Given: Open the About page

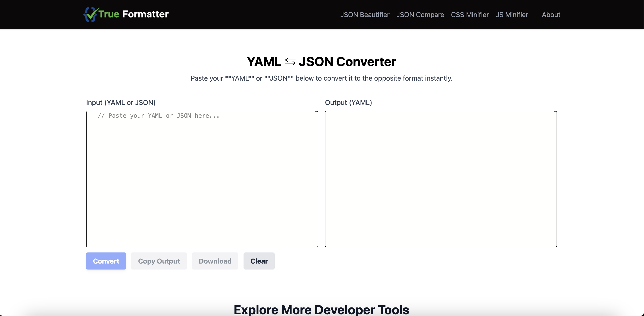Looking at the screenshot, I should click(x=551, y=15).
